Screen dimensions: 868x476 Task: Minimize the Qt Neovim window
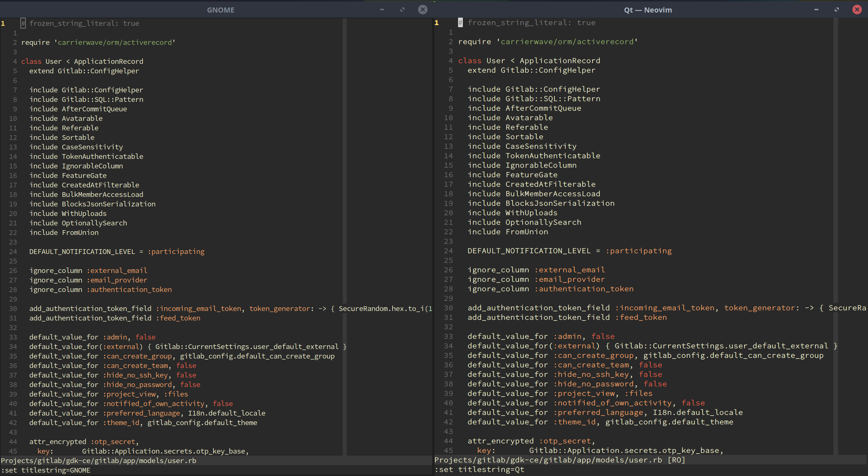(816, 10)
